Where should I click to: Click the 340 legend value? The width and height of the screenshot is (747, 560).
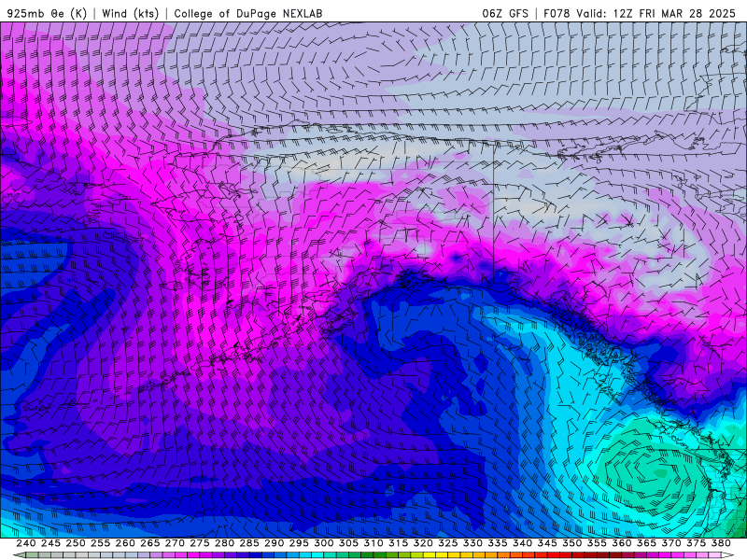pos(522,543)
